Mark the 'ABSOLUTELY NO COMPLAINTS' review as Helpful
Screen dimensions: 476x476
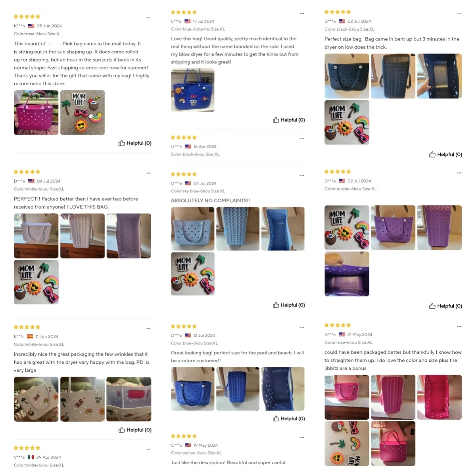(289, 305)
